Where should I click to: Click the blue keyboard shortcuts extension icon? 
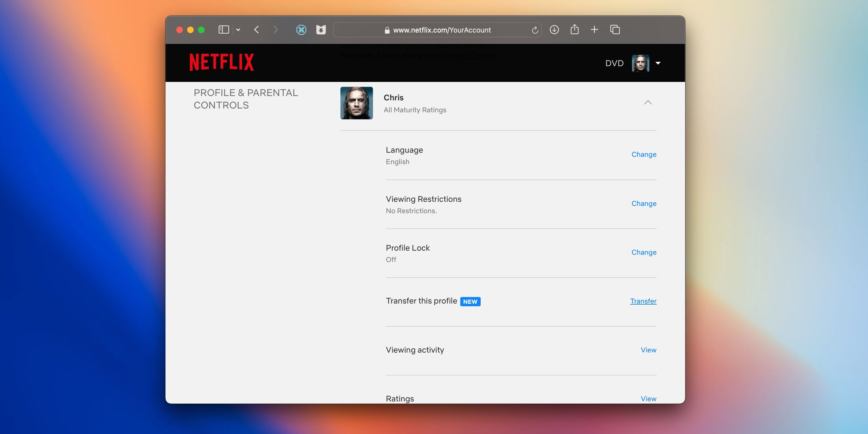[301, 30]
